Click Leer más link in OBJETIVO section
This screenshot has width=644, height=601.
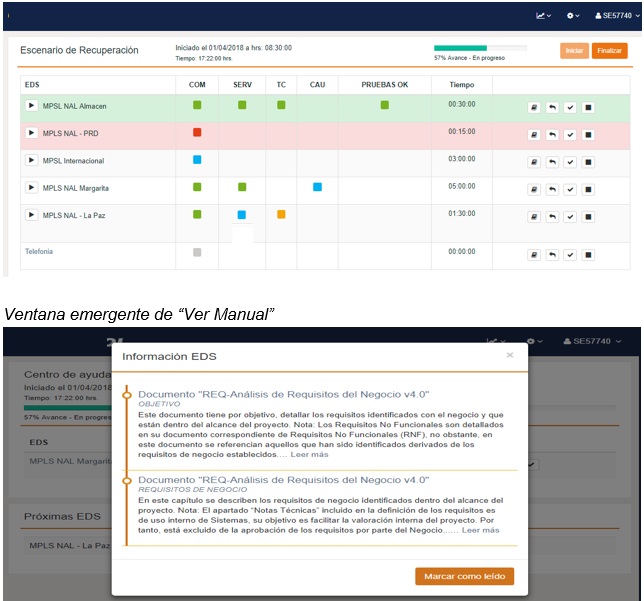(x=310, y=454)
